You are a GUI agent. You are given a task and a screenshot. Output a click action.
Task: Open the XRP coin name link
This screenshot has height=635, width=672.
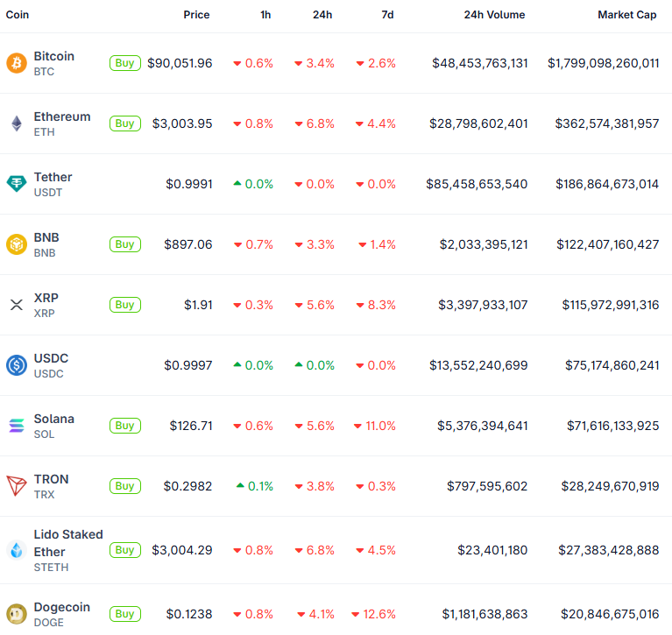click(x=46, y=298)
